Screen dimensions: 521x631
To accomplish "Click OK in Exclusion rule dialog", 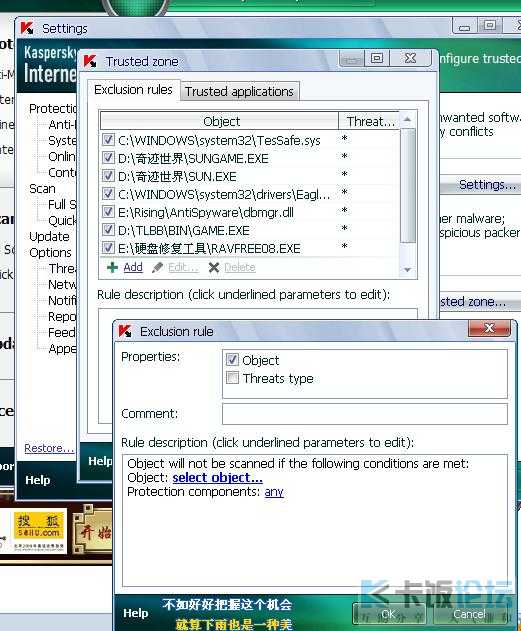I will pyautogui.click(x=389, y=614).
